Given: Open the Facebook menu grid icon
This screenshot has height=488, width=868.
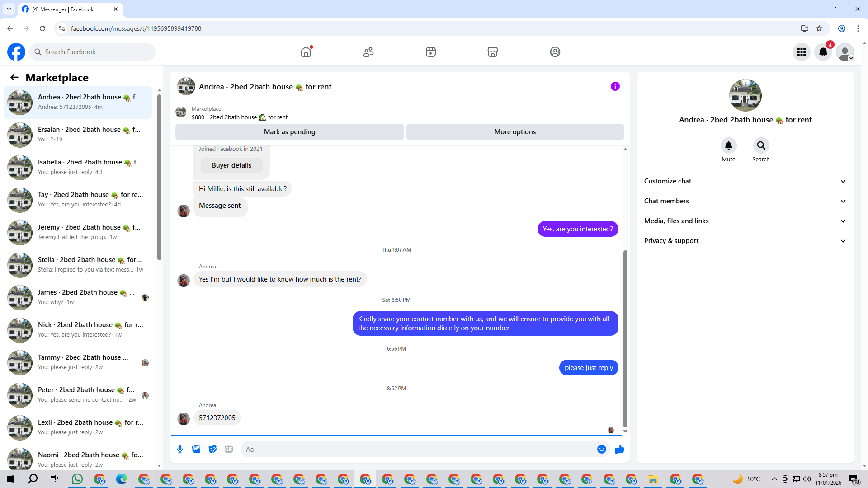Looking at the screenshot, I should pyautogui.click(x=802, y=52).
